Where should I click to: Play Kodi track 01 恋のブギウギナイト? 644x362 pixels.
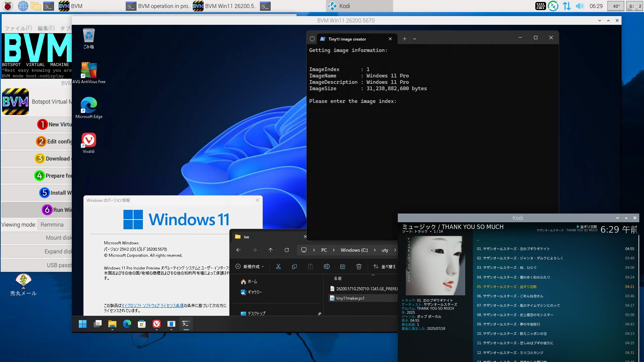(x=555, y=249)
